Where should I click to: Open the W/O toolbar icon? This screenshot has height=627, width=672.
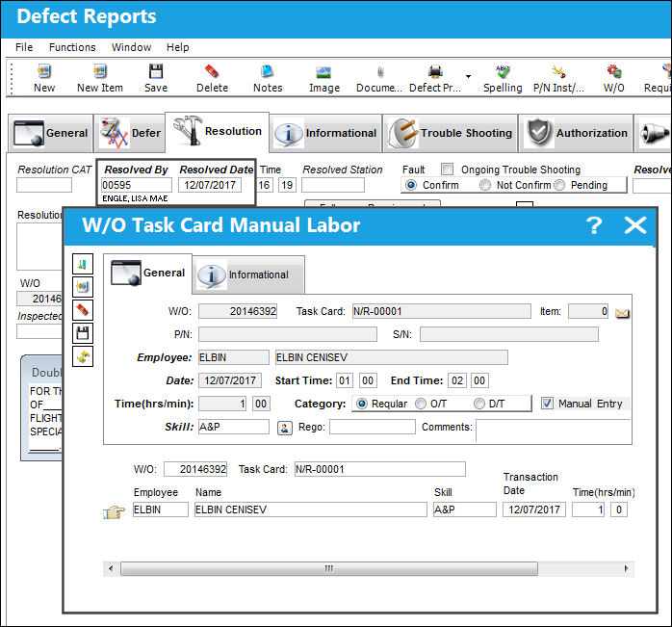[613, 71]
